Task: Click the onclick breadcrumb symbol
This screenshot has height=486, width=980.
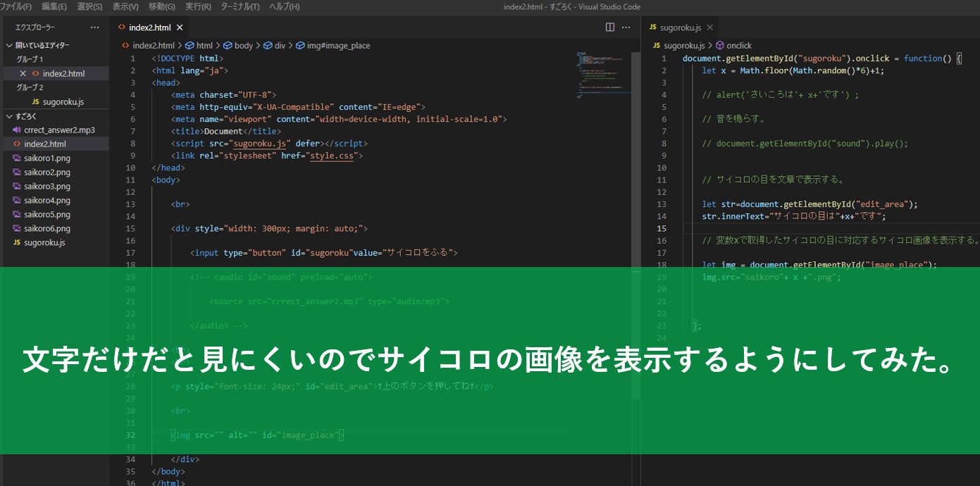Action: 739,46
